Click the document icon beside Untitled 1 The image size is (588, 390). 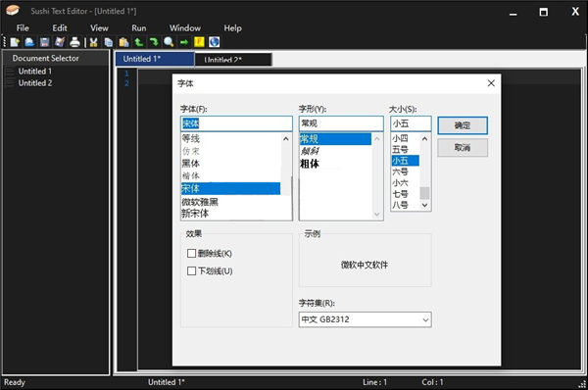click(x=10, y=72)
